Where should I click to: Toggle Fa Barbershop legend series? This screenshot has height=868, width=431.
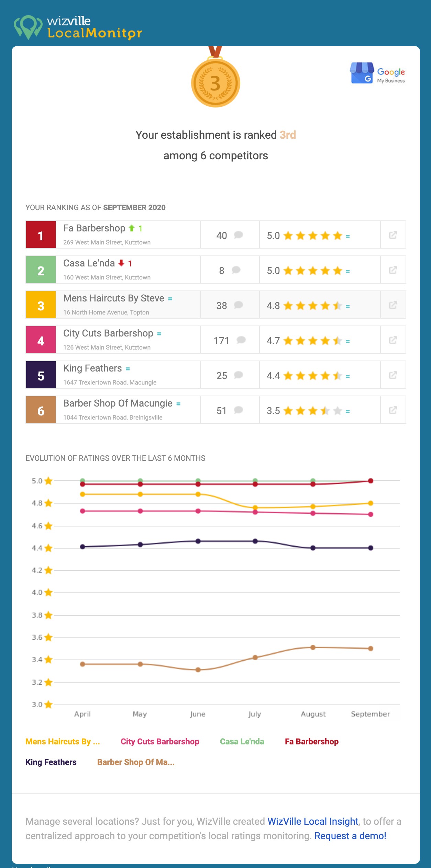pos(312,742)
